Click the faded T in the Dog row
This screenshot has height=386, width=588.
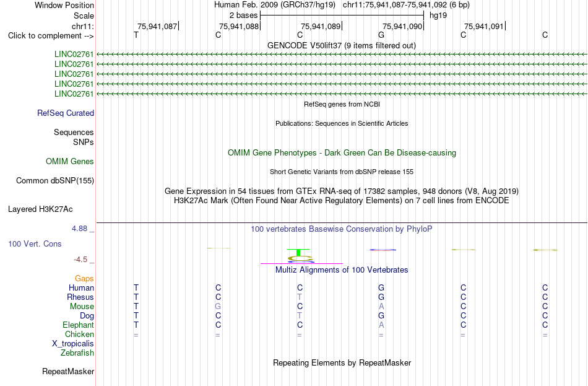[300, 316]
